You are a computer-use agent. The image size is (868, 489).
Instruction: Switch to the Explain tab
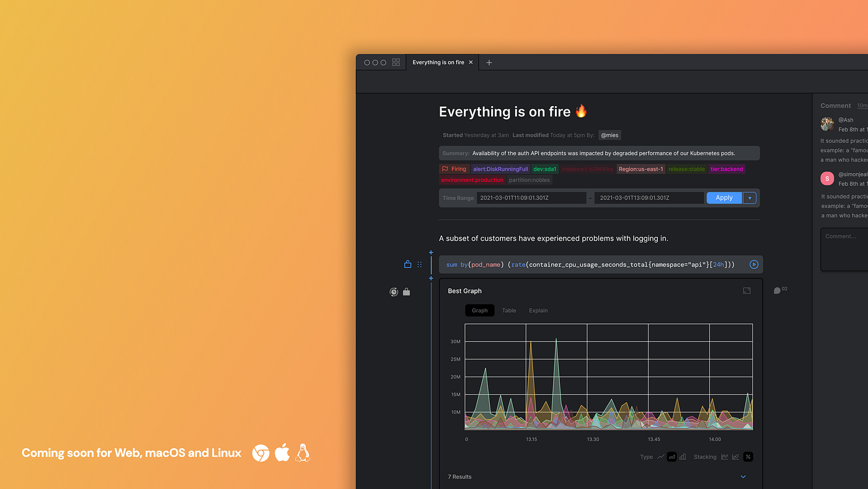(538, 310)
